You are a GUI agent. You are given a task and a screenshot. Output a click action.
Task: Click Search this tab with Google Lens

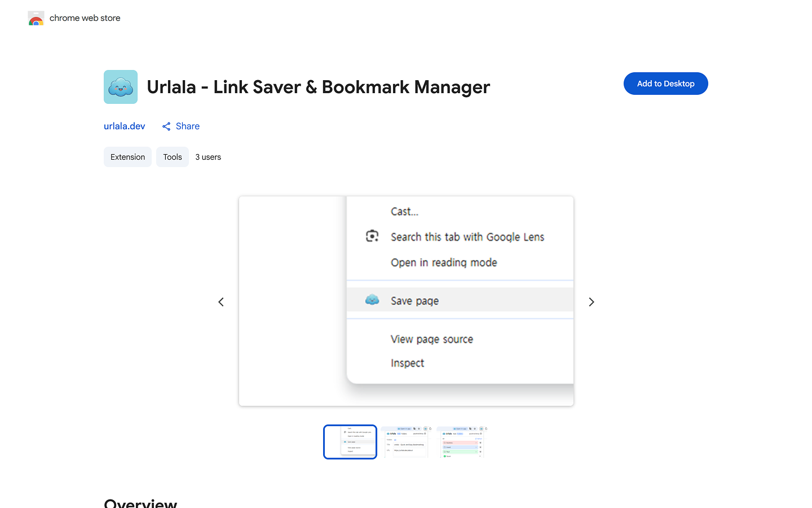[x=467, y=237]
